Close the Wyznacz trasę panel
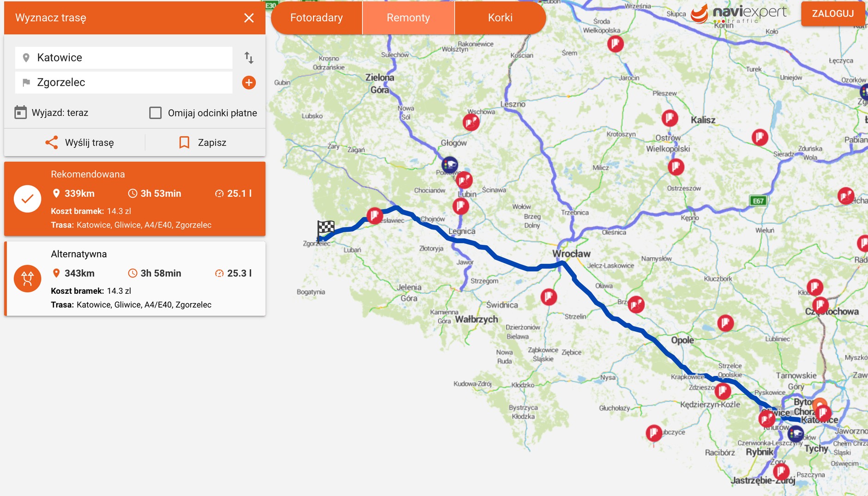This screenshot has height=496, width=868. pyautogui.click(x=249, y=18)
